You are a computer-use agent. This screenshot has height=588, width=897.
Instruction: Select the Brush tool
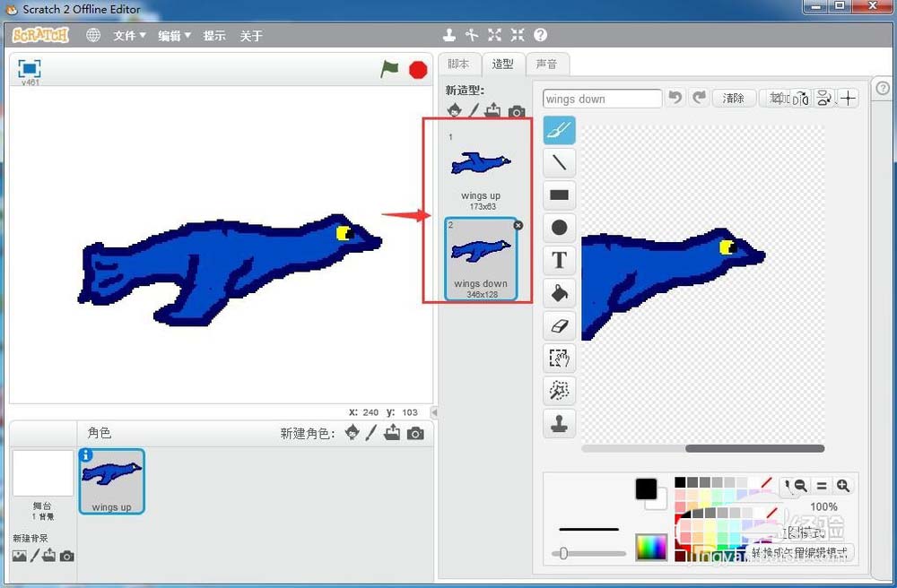tap(559, 131)
